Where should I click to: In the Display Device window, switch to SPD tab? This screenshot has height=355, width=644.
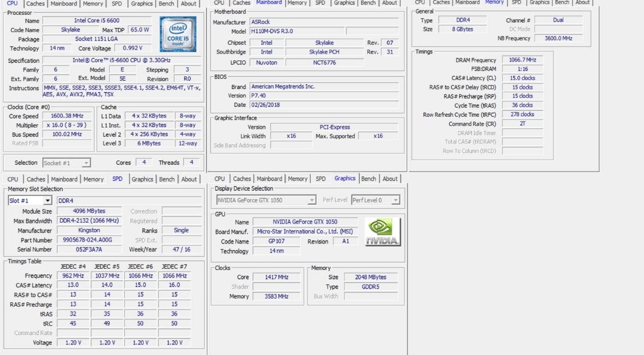[x=321, y=179]
